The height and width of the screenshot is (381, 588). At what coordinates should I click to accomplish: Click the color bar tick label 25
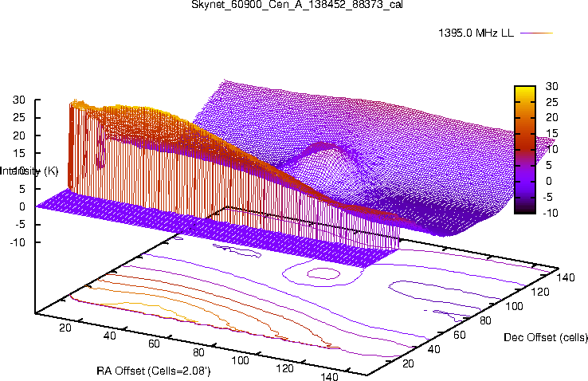pyautogui.click(x=551, y=102)
